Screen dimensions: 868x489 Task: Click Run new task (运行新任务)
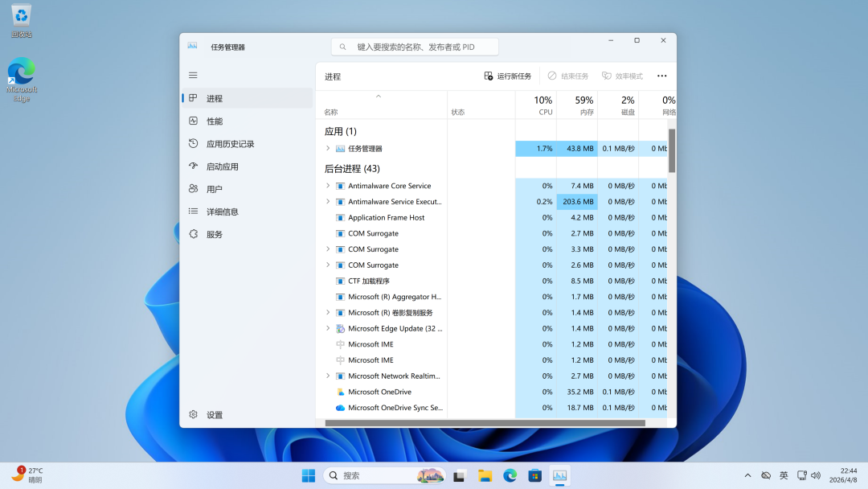pos(508,76)
